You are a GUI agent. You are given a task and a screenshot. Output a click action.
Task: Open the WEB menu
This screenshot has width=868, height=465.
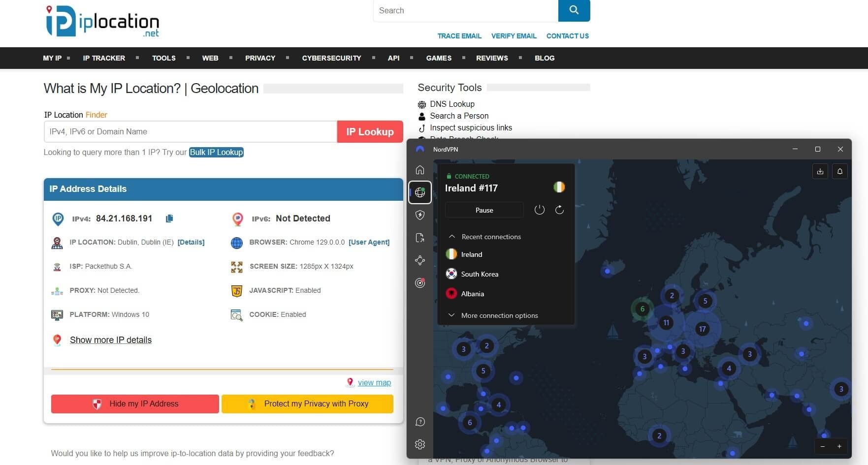coord(210,58)
